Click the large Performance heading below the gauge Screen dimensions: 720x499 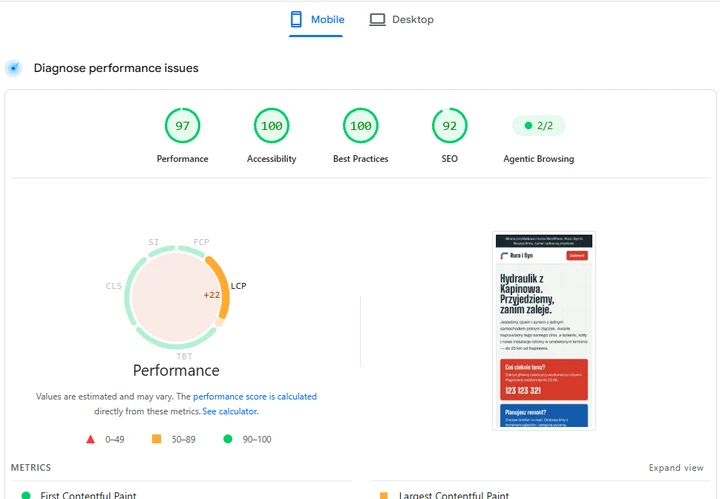tap(176, 370)
